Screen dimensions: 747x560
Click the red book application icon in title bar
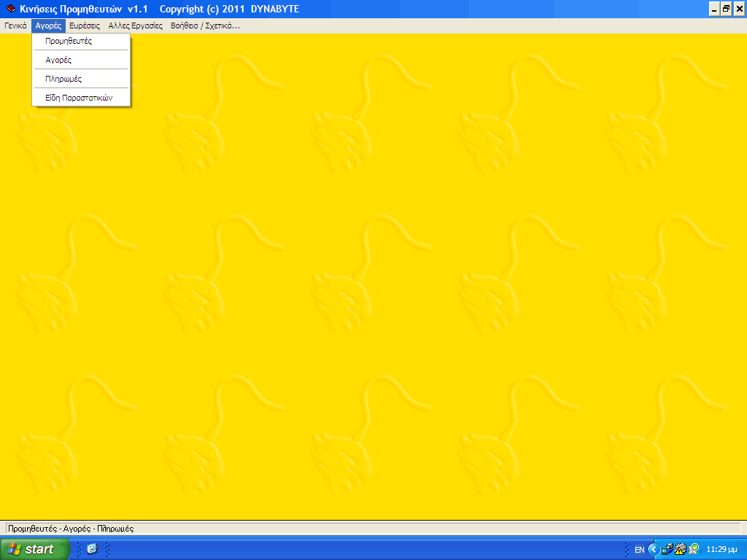pos(10,9)
